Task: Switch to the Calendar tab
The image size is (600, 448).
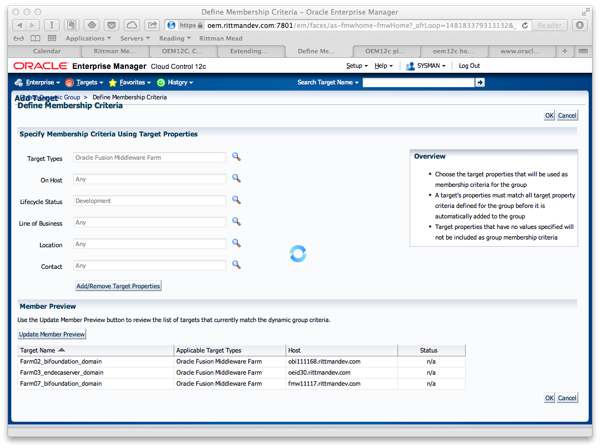Action: [47, 51]
